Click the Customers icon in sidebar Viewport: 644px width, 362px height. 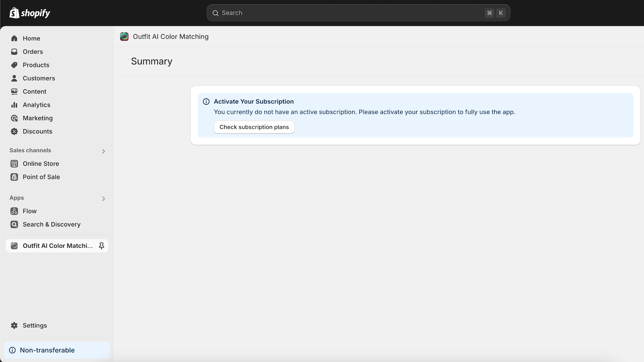14,78
